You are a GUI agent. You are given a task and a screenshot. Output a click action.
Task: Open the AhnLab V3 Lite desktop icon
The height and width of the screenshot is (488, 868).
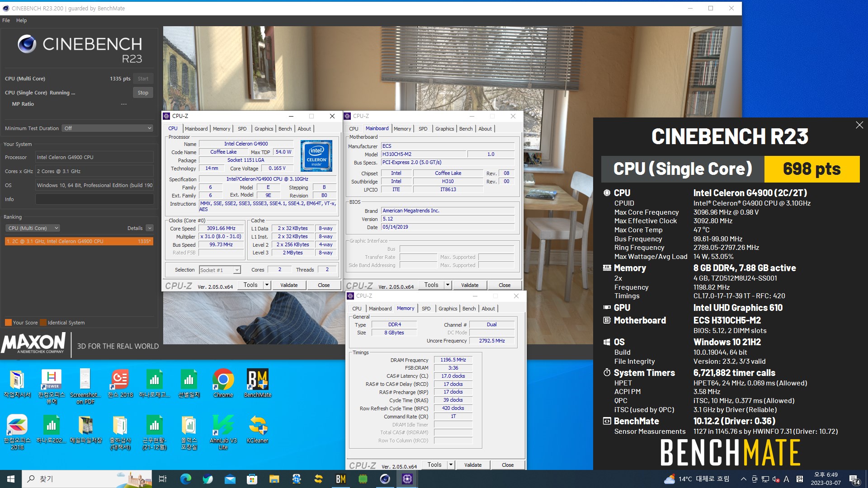[223, 432]
